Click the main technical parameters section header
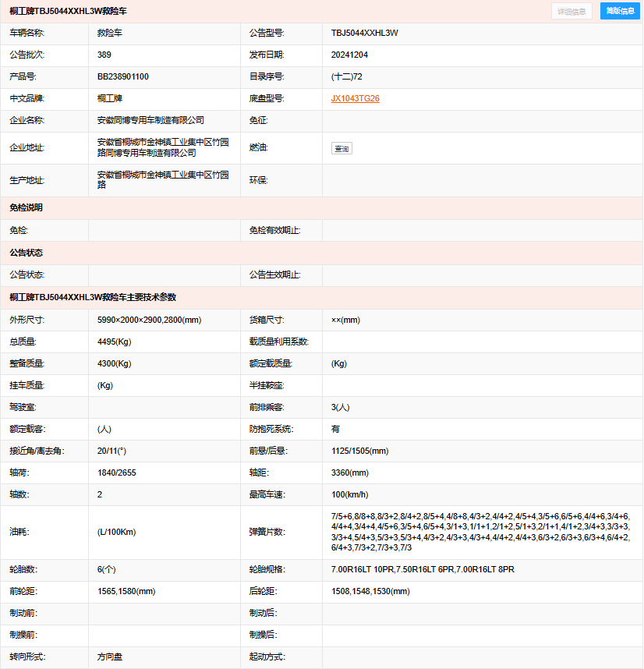 tap(93, 297)
